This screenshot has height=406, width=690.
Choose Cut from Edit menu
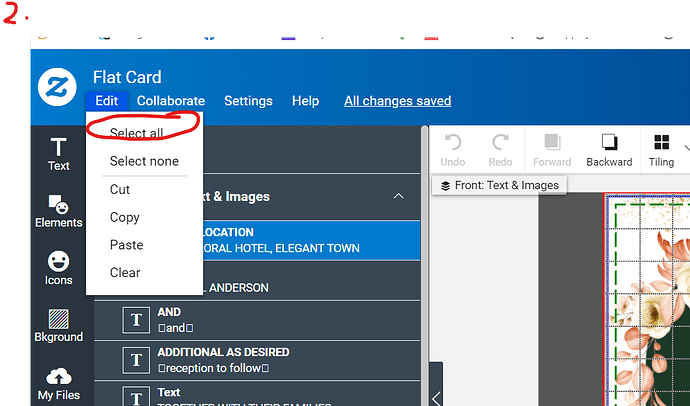tap(144, 189)
